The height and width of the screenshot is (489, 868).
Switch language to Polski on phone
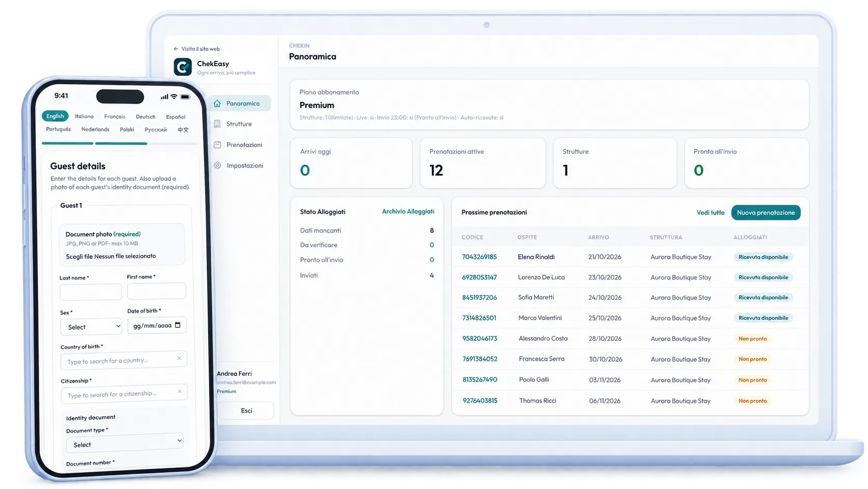pos(127,129)
